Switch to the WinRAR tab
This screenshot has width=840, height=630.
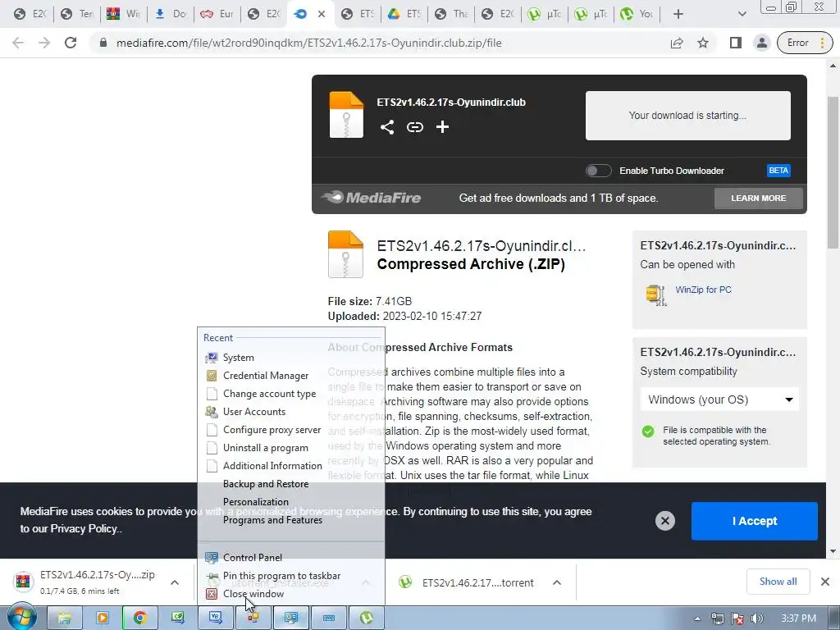123,14
